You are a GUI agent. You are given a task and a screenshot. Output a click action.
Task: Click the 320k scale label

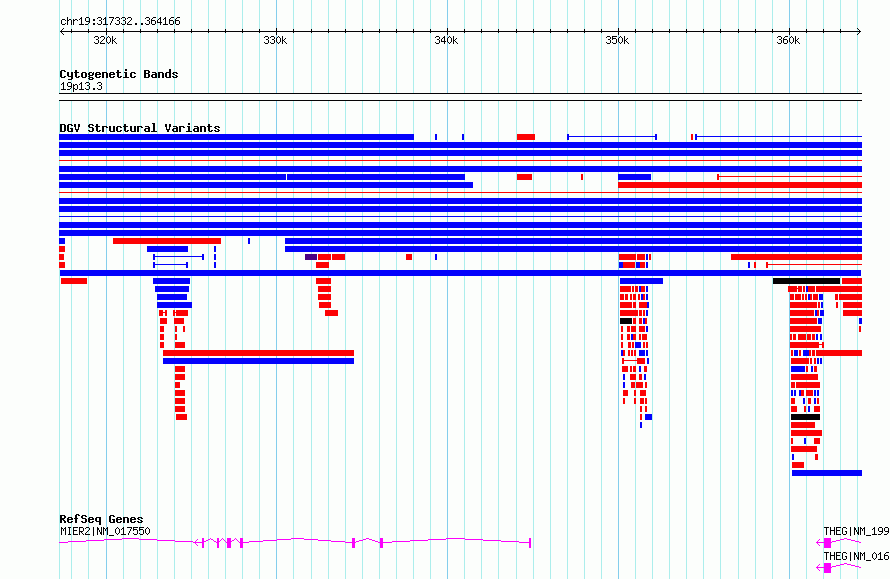(106, 40)
